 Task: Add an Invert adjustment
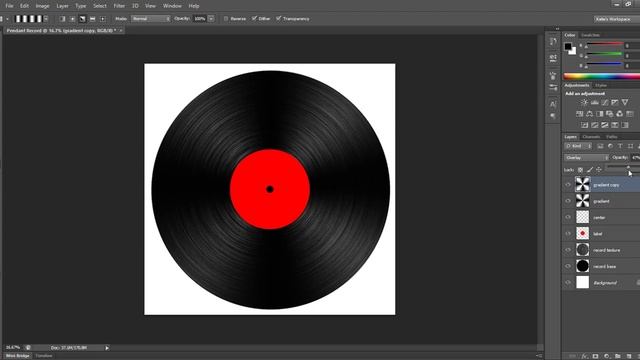tap(584, 125)
